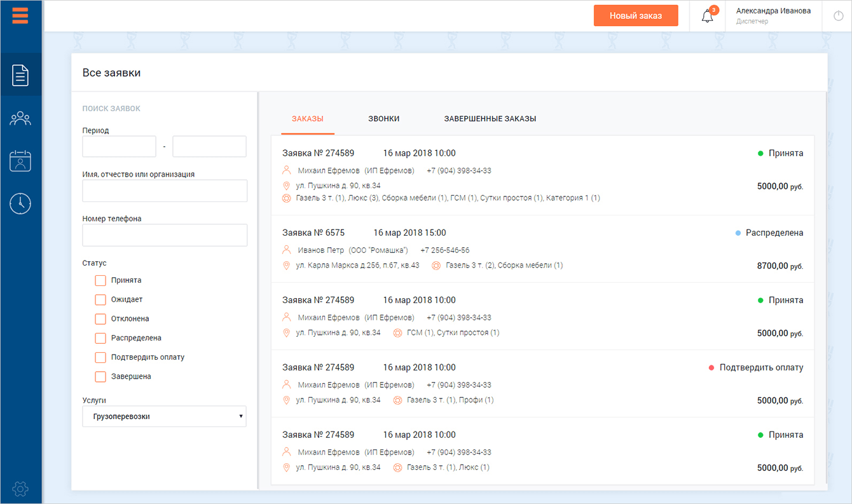The height and width of the screenshot is (504, 852).
Task: Click the period end date field
Action: (209, 146)
